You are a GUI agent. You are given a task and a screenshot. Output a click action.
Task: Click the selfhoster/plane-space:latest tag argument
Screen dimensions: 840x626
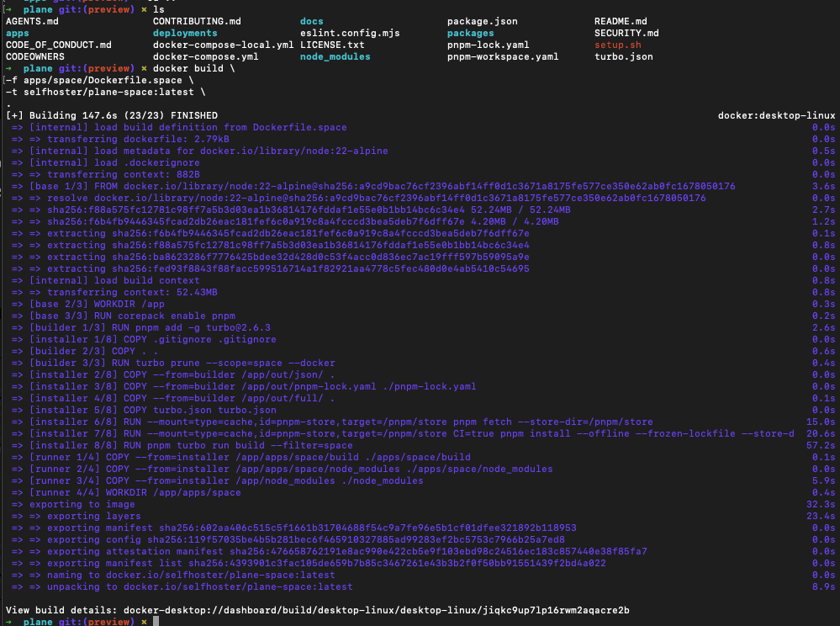[x=108, y=93]
